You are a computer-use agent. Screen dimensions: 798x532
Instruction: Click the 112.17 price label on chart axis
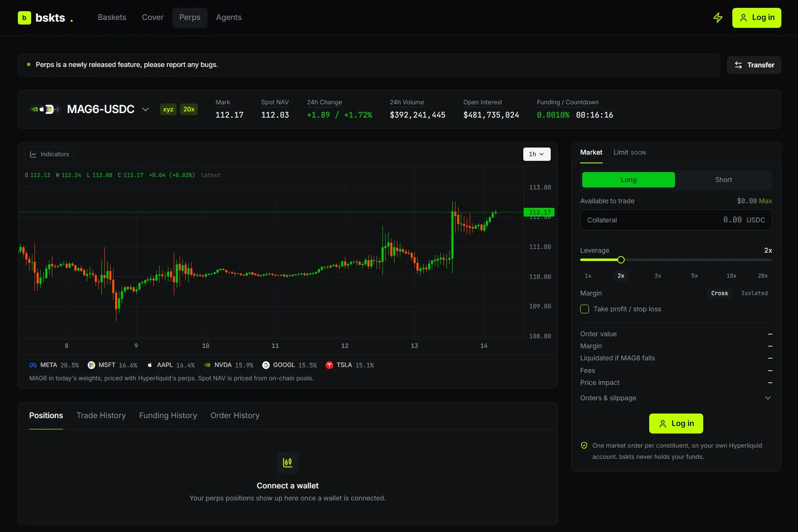click(539, 212)
